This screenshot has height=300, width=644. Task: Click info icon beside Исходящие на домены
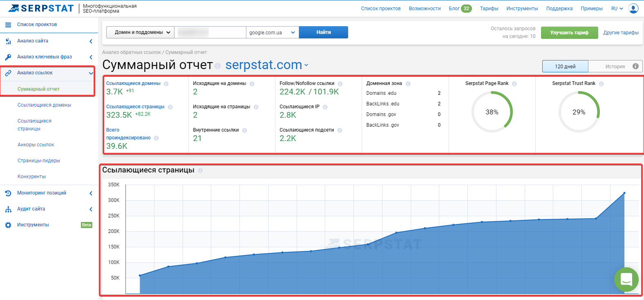click(252, 83)
